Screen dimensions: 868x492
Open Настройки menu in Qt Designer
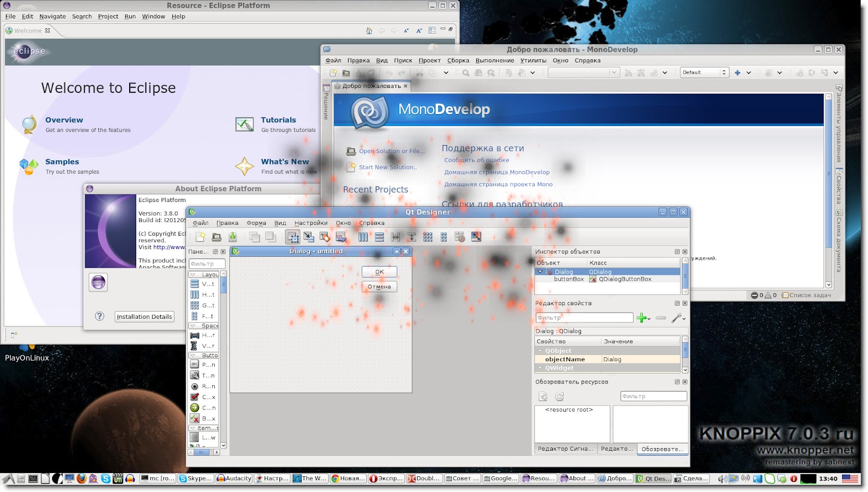tap(311, 223)
